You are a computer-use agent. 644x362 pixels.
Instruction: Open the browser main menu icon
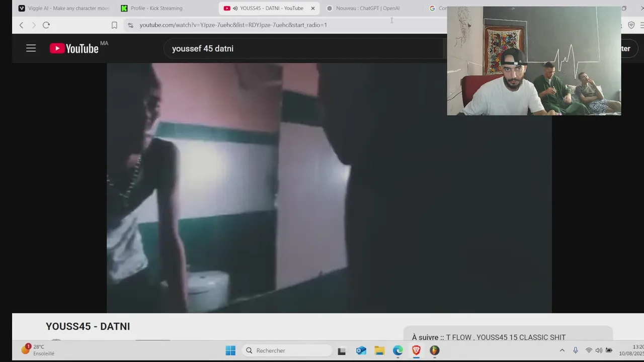pyautogui.click(x=641, y=25)
